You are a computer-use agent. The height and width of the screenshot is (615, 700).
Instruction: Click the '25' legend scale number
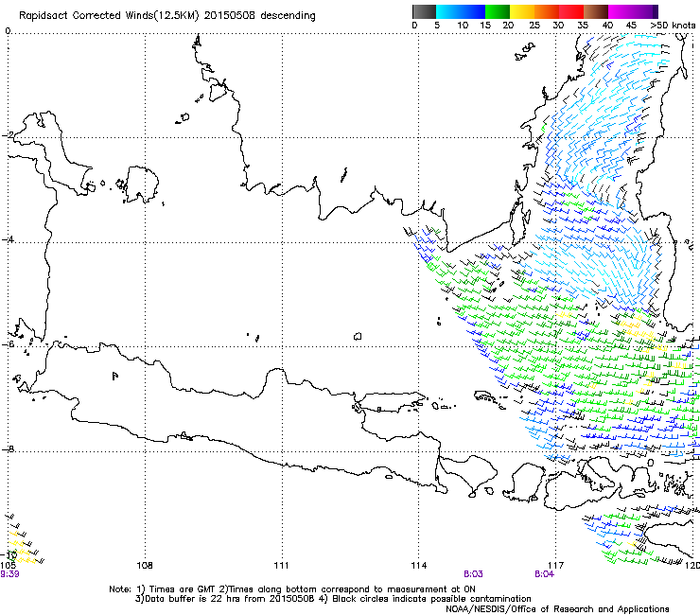[534, 26]
